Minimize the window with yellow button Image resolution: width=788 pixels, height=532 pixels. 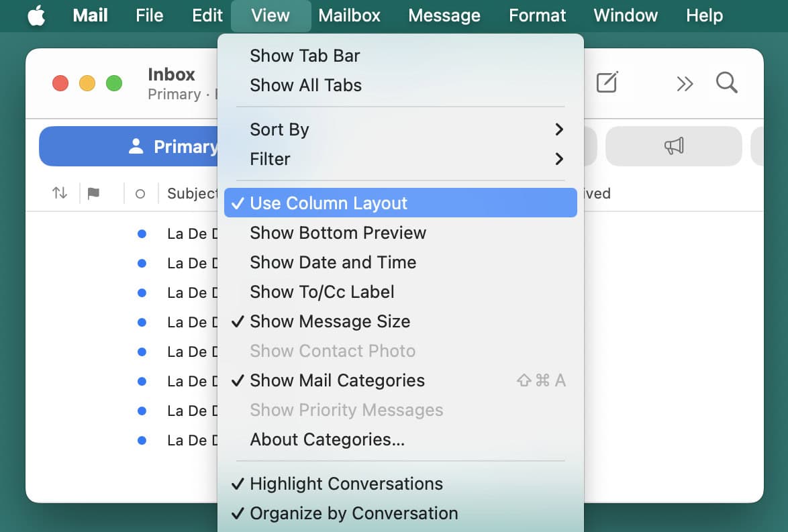[87, 83]
